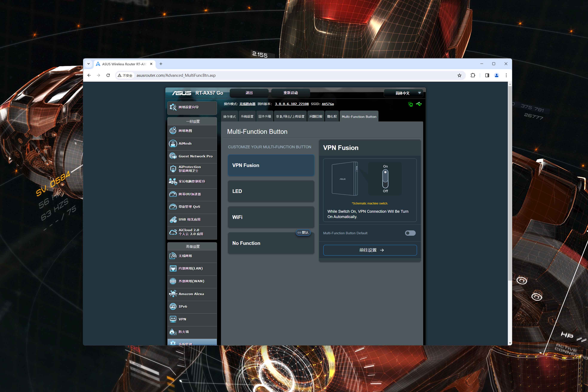Select the LED function card
The image size is (588, 392).
click(x=271, y=191)
